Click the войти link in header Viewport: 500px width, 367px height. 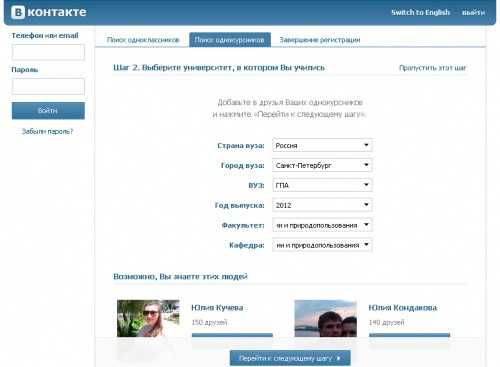[x=473, y=13]
